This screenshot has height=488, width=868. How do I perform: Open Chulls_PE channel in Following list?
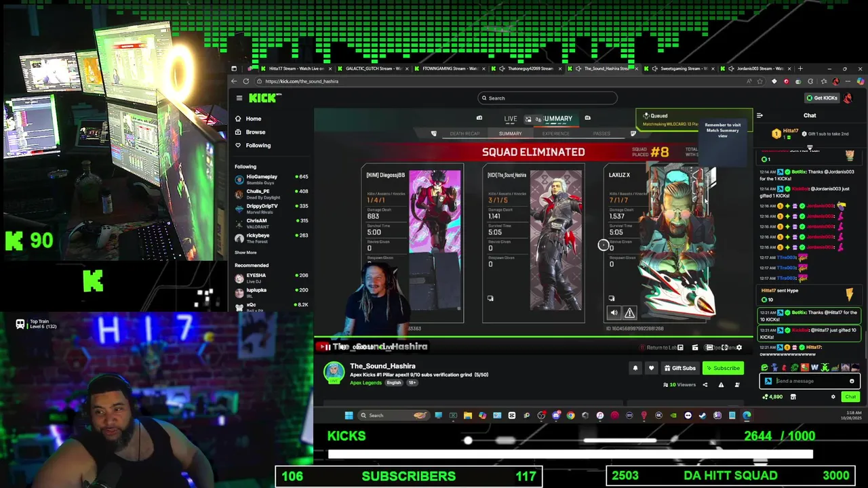tap(271, 194)
